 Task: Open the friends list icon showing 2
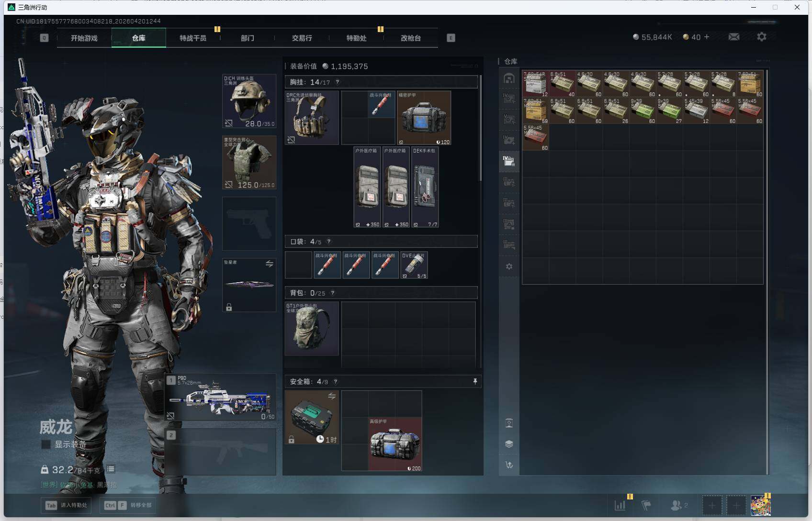click(x=679, y=505)
